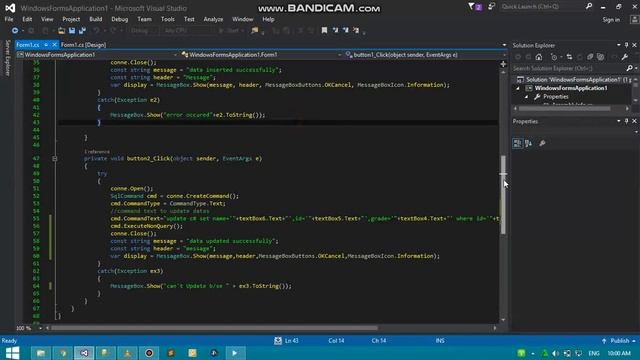The width and height of the screenshot is (640, 360).
Task: Select the Solution 'WindowsFormsApplication1' node
Action: click(573, 80)
